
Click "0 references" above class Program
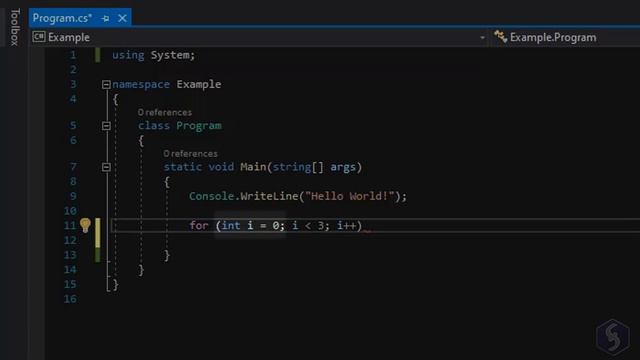pos(164,112)
